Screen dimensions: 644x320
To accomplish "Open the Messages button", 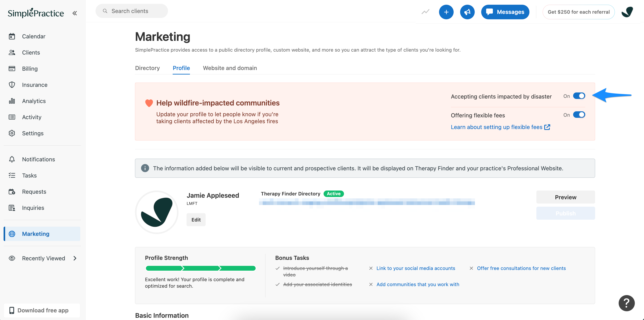I will click(x=505, y=12).
